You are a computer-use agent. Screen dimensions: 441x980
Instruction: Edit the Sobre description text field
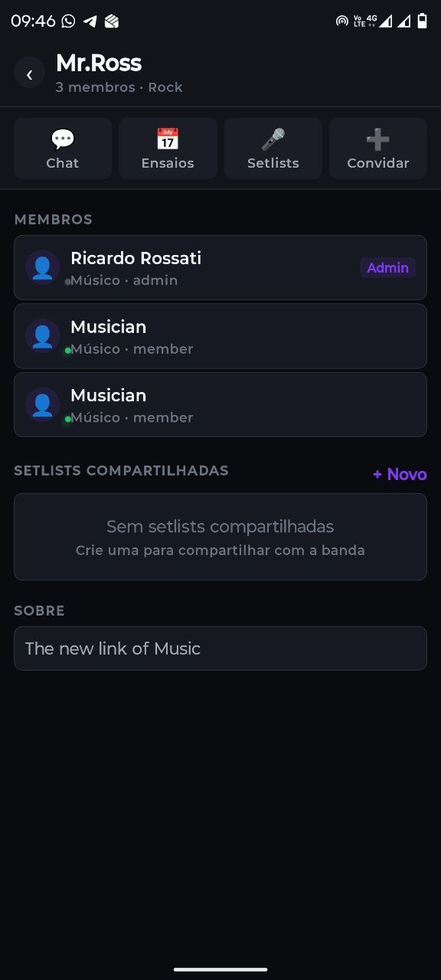point(220,648)
